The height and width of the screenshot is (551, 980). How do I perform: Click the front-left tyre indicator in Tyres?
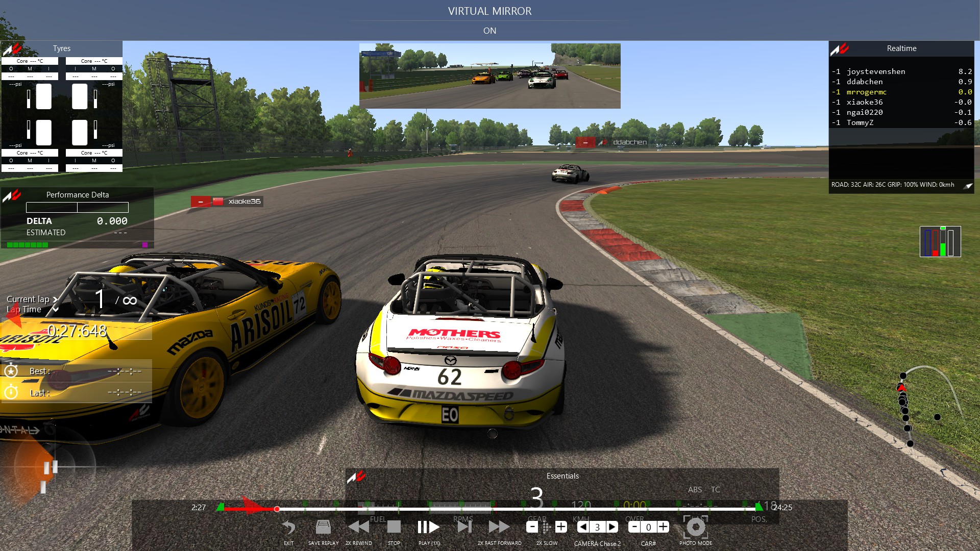pos(43,96)
